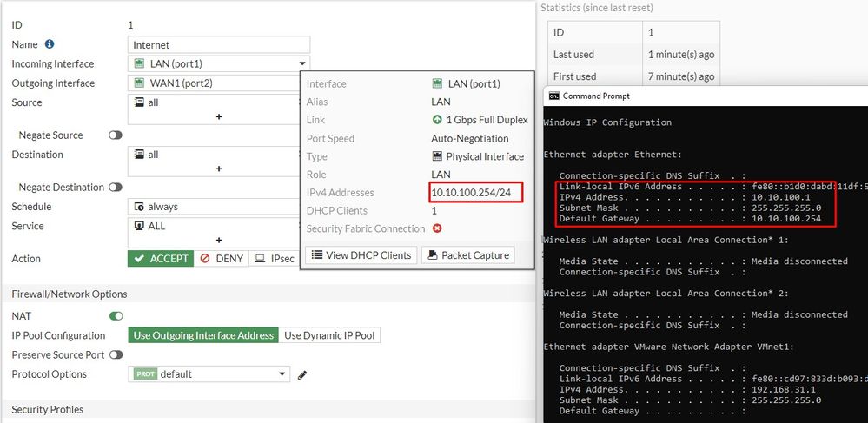Click the Security Profiles section header
868x423 pixels.
pos(48,410)
